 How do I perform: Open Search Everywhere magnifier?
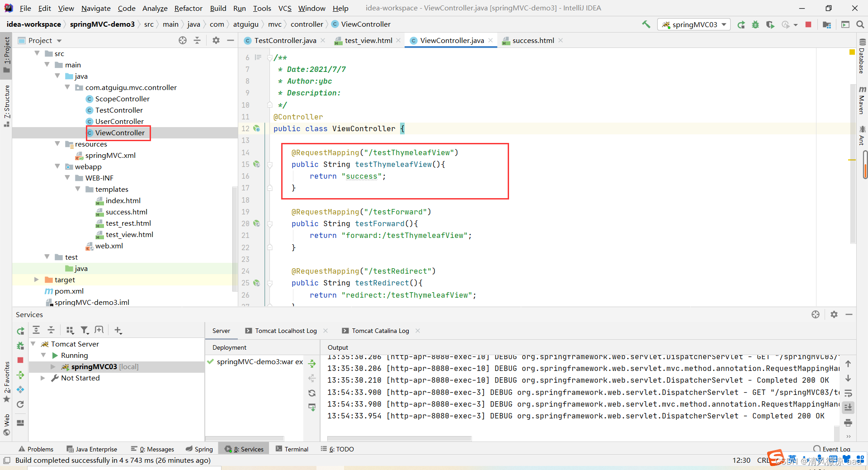pyautogui.click(x=860, y=24)
